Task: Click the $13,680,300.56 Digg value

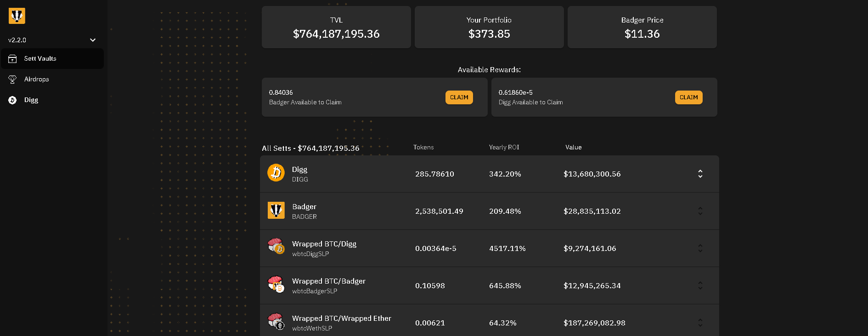Action: pyautogui.click(x=592, y=174)
